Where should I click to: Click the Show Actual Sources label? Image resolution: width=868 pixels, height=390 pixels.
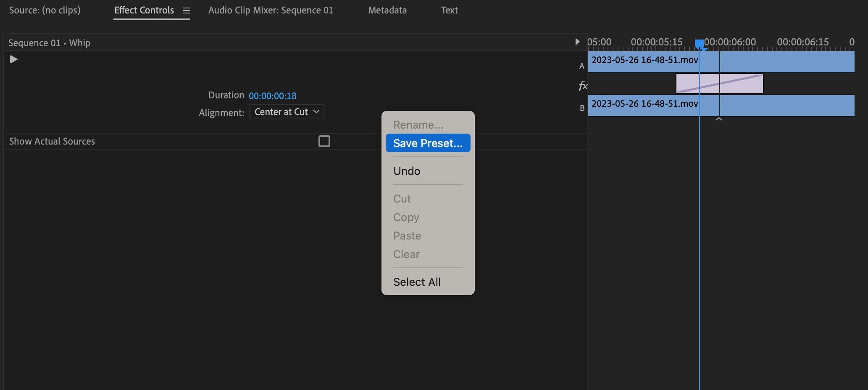pos(52,141)
